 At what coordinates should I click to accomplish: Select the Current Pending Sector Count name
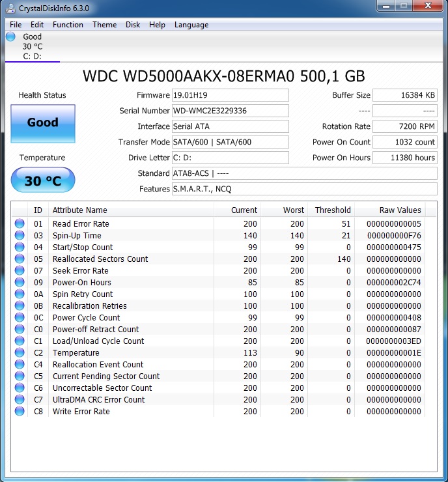click(106, 376)
